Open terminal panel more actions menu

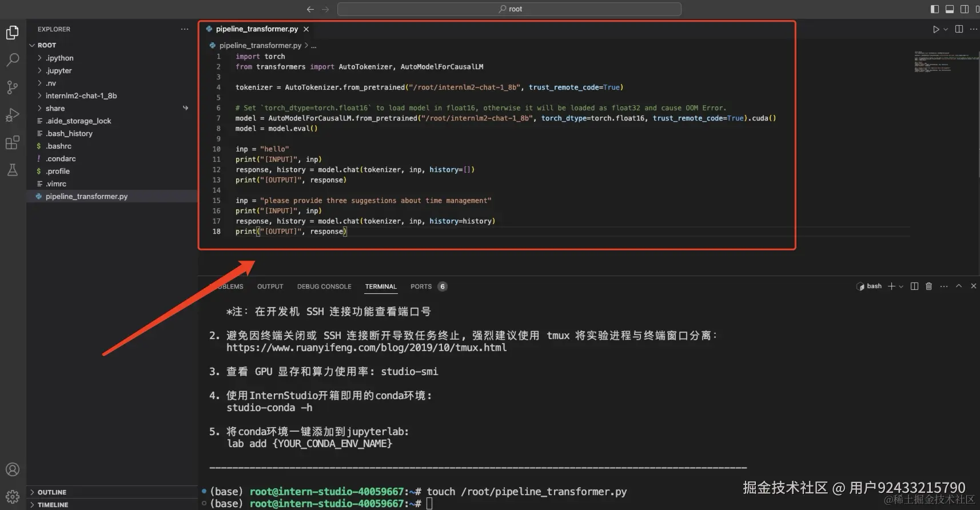click(x=943, y=286)
